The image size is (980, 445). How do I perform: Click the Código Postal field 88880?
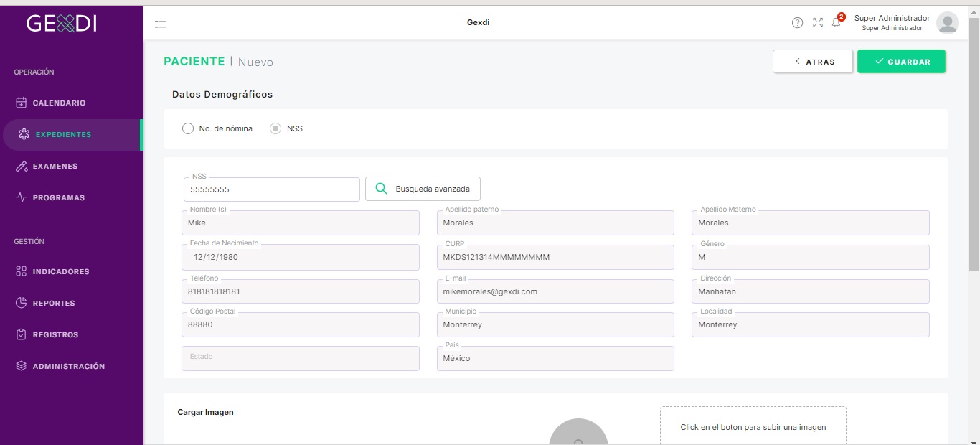[301, 324]
